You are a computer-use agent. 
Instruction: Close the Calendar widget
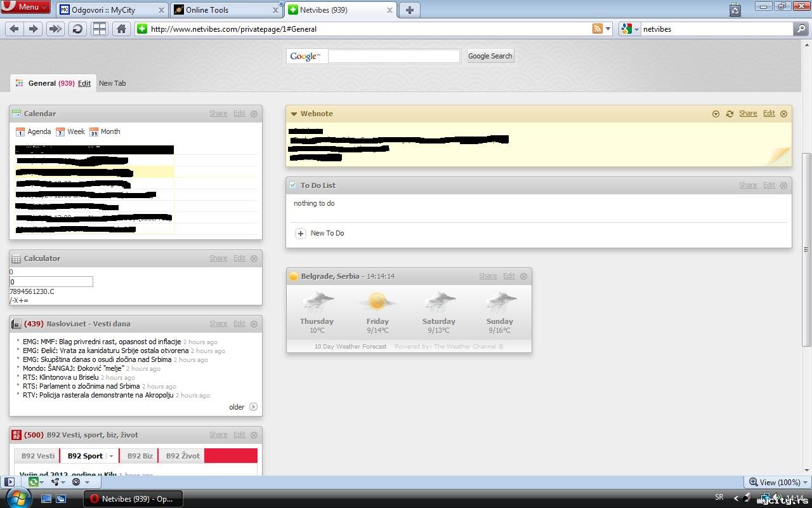pyautogui.click(x=254, y=114)
